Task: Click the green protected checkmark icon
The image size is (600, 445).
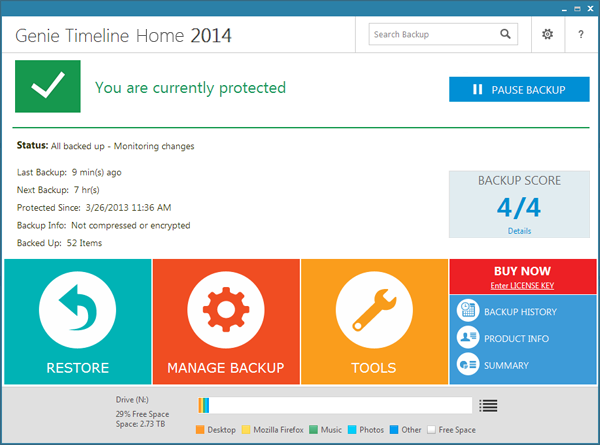Action: [x=46, y=89]
